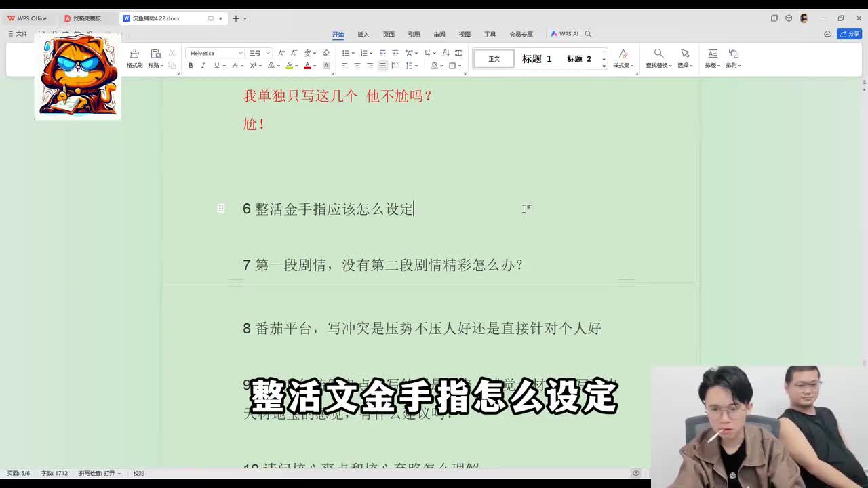Click the bulleted list icon
The width and height of the screenshot is (868, 488).
point(345,53)
